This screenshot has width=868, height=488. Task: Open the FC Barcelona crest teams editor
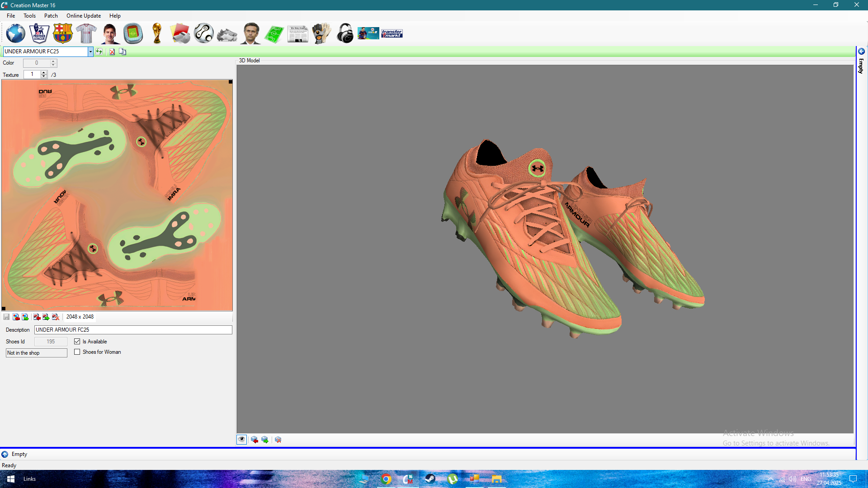pos(63,33)
